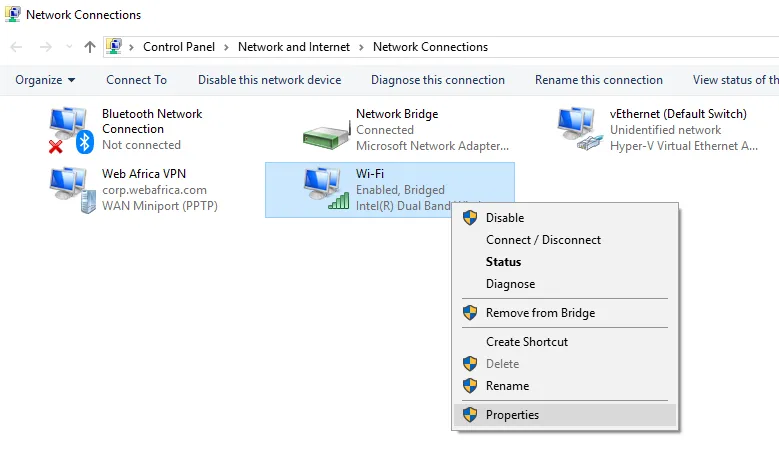The image size is (779, 464).
Task: Expand chevron after Control Panel in breadcrumb
Action: [226, 47]
